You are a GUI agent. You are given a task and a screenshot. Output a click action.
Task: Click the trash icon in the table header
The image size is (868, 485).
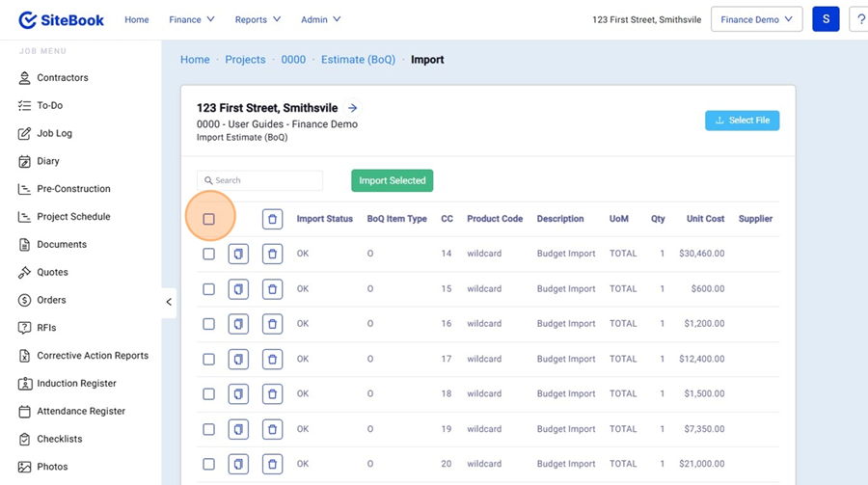[x=272, y=220]
